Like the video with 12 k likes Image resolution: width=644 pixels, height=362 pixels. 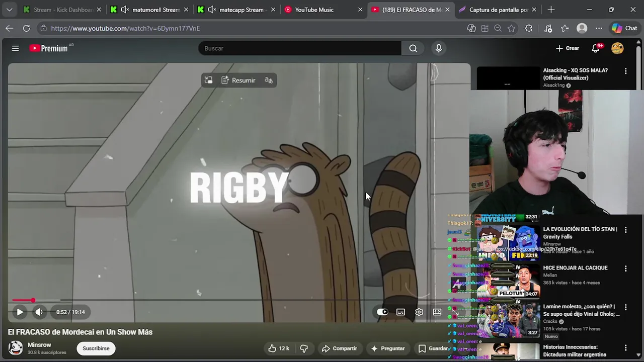pyautogui.click(x=279, y=348)
